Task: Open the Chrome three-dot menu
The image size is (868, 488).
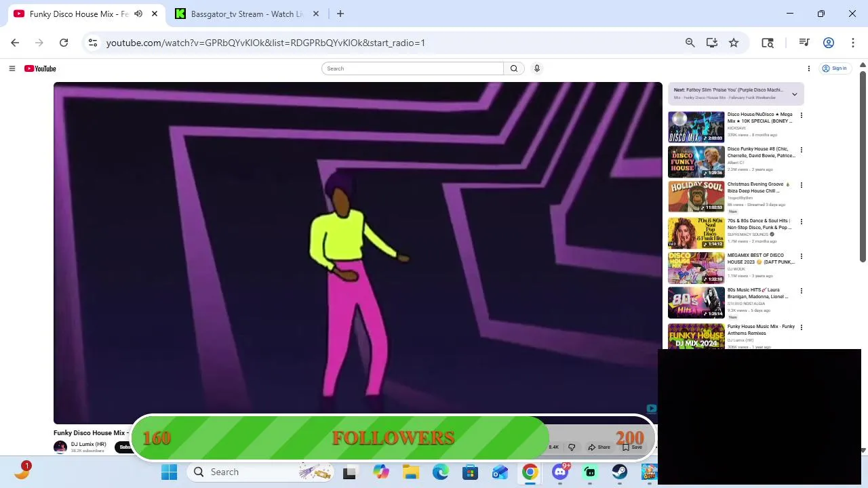Action: [x=852, y=43]
